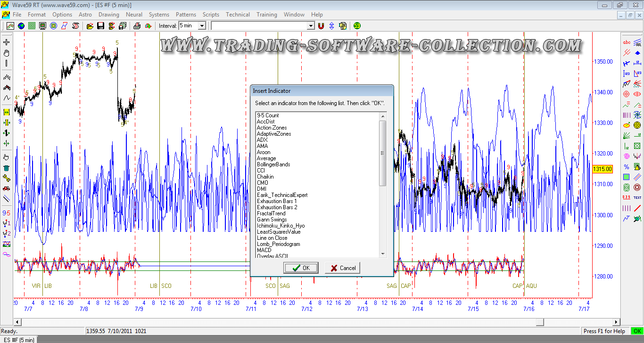Open the Patterns menu
Viewport: 644px width, 343px height.
(x=186, y=15)
